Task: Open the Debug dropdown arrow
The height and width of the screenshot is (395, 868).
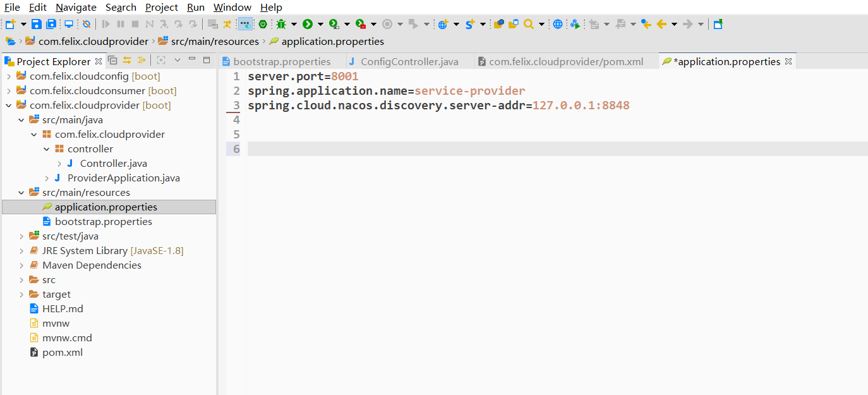Action: tap(294, 24)
